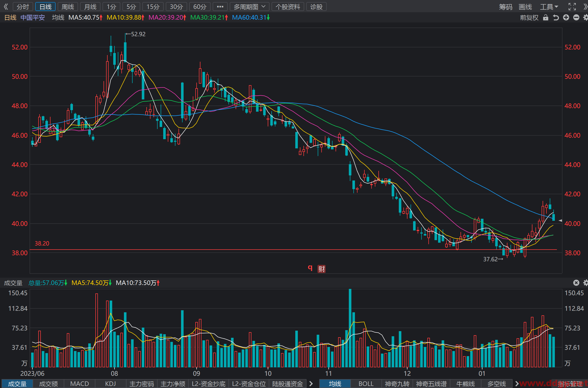Open the 工具 dropdown menu
The height and width of the screenshot is (388, 588).
549,7
